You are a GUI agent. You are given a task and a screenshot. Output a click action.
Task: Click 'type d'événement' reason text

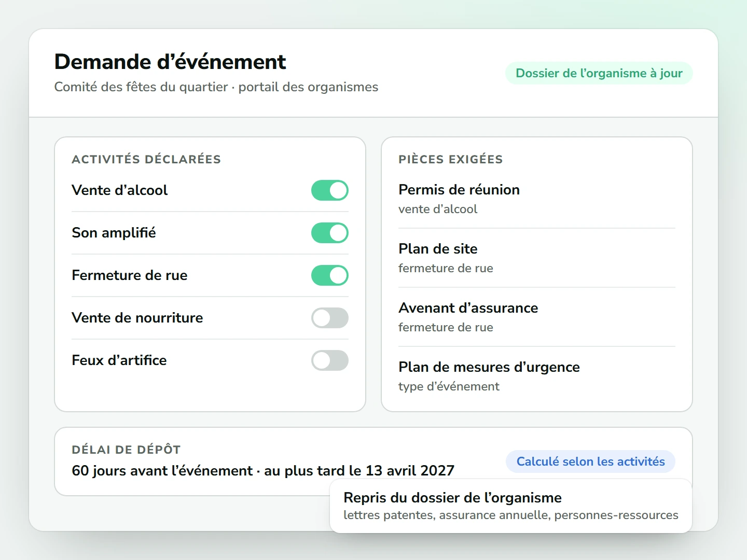click(x=449, y=386)
